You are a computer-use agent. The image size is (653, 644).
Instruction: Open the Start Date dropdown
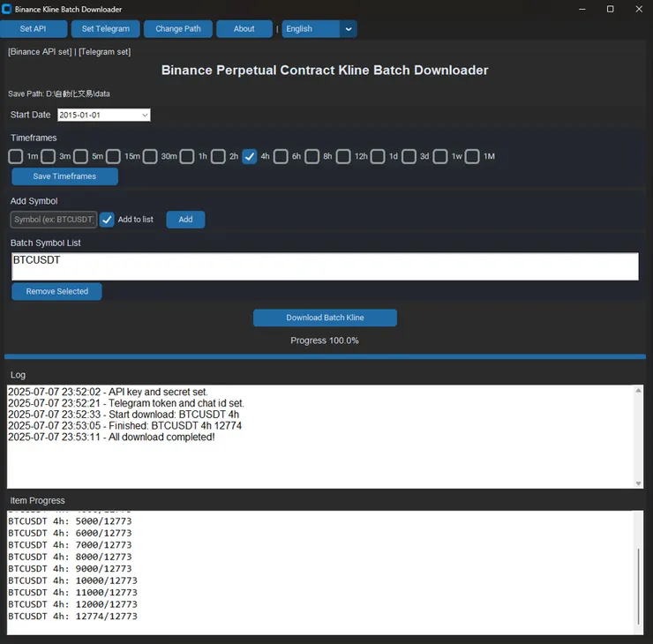point(145,115)
